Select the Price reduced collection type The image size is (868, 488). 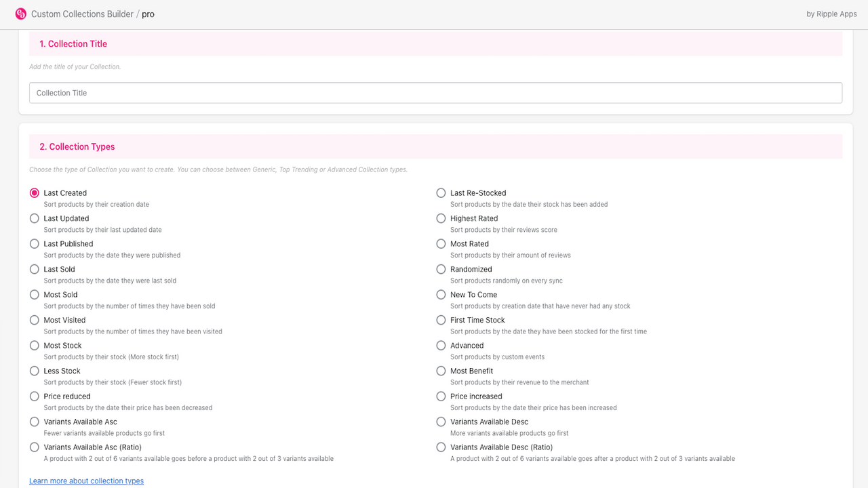click(x=35, y=396)
